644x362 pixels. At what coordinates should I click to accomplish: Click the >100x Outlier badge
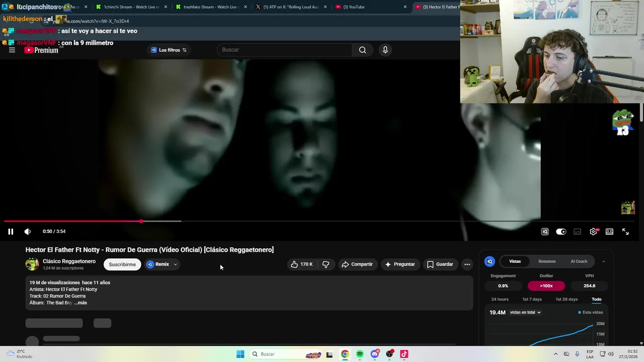point(546,286)
